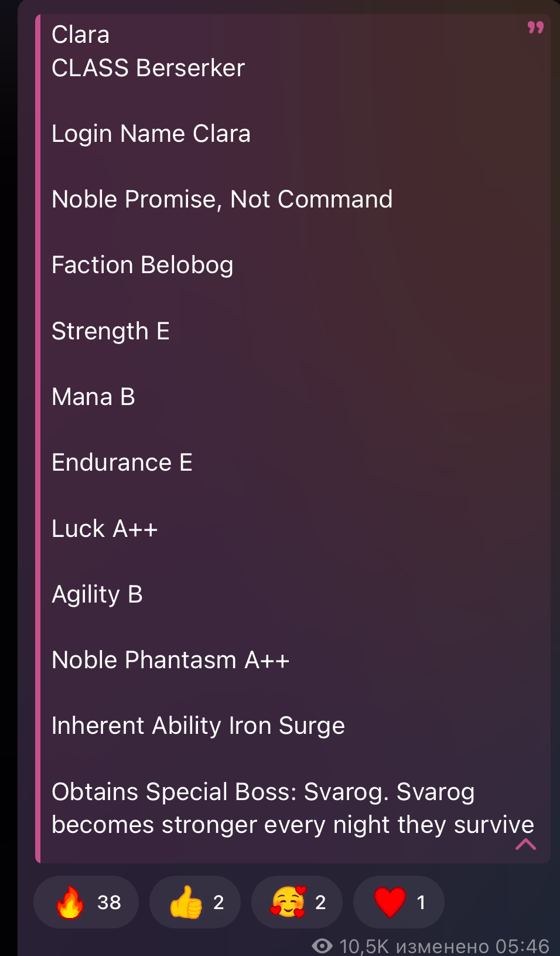Click the Obtains Special Boss: Svarog text
The image size is (560, 956).
221,792
